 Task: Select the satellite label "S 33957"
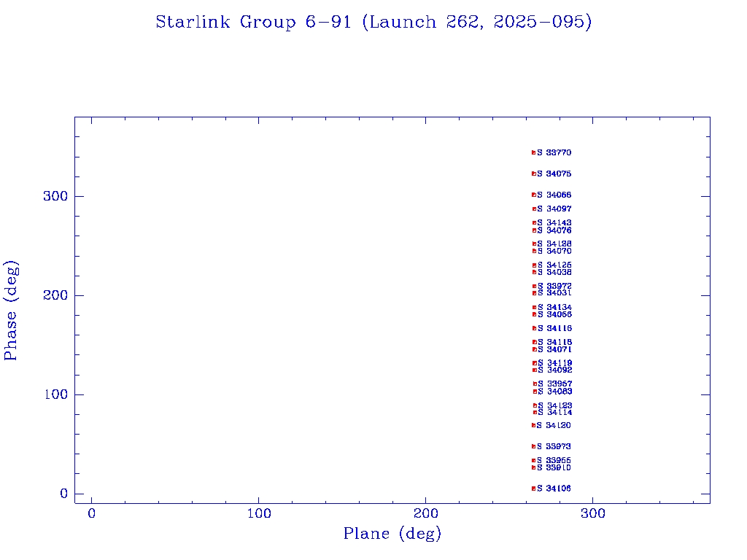click(x=555, y=384)
